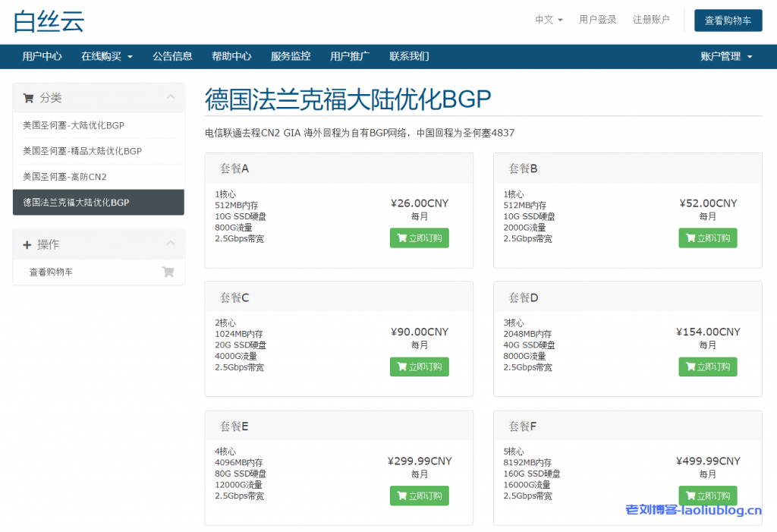The height and width of the screenshot is (532, 777).
Task: Click the cart icon on 套餐D order button
Action: click(x=691, y=367)
